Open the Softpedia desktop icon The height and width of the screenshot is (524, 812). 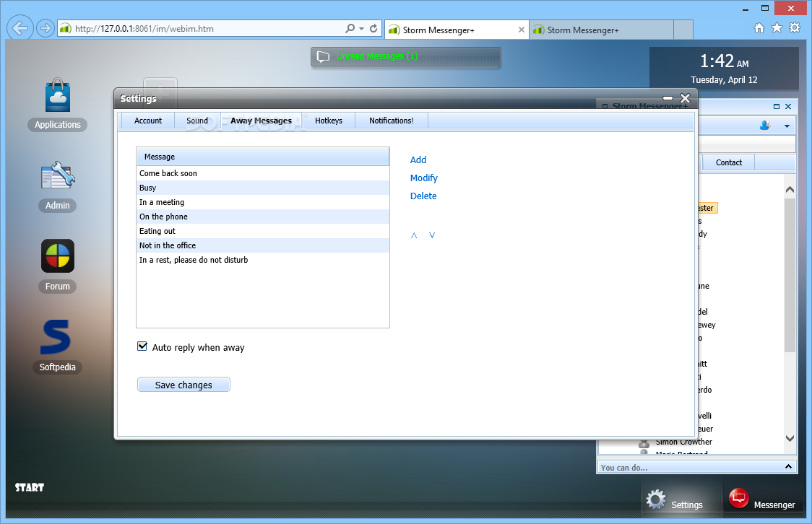(56, 337)
